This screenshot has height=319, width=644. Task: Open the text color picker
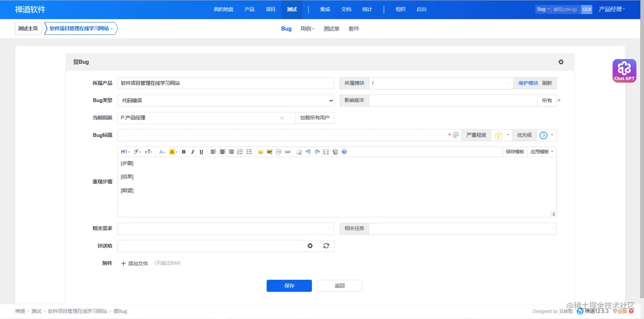click(x=162, y=152)
